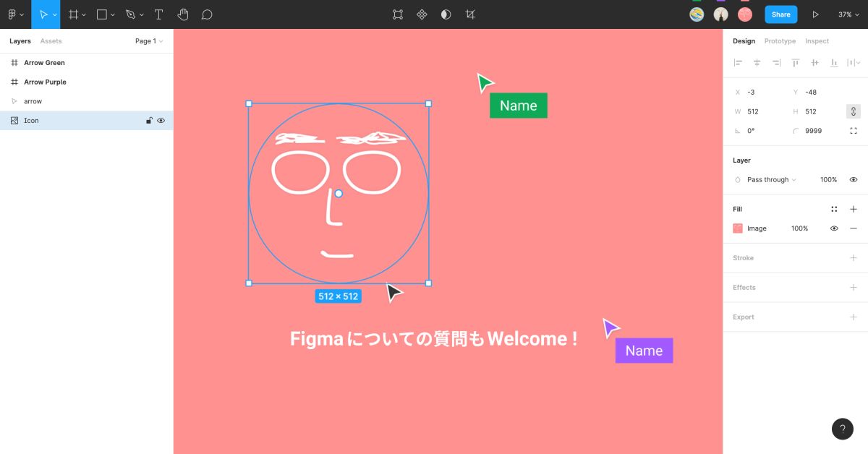The height and width of the screenshot is (454, 868).
Task: Open the Figma main menu
Action: [12, 14]
